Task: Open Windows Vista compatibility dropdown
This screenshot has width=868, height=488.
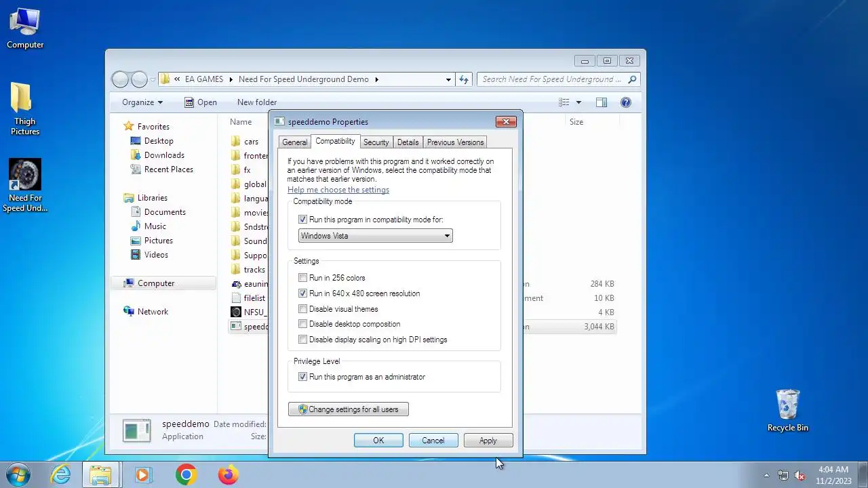Action: [375, 236]
